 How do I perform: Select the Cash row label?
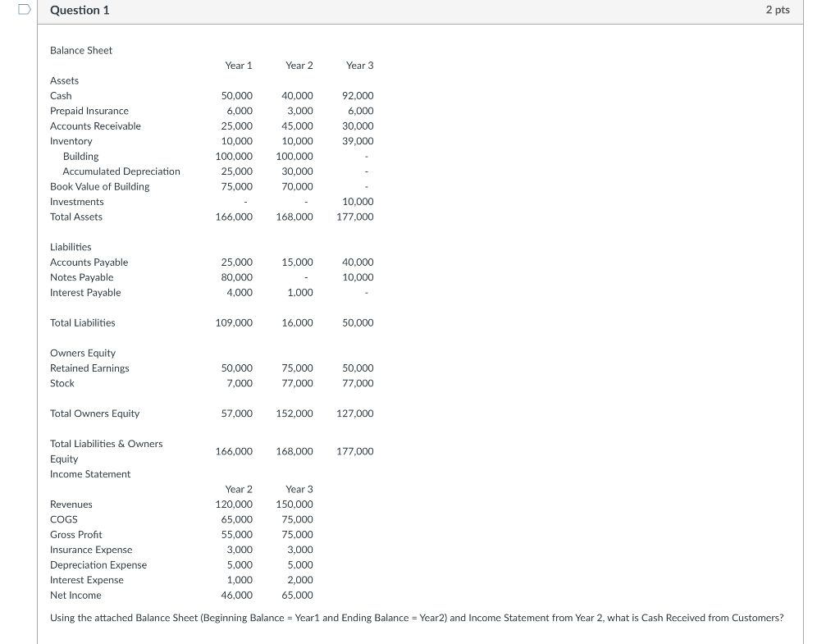point(60,95)
